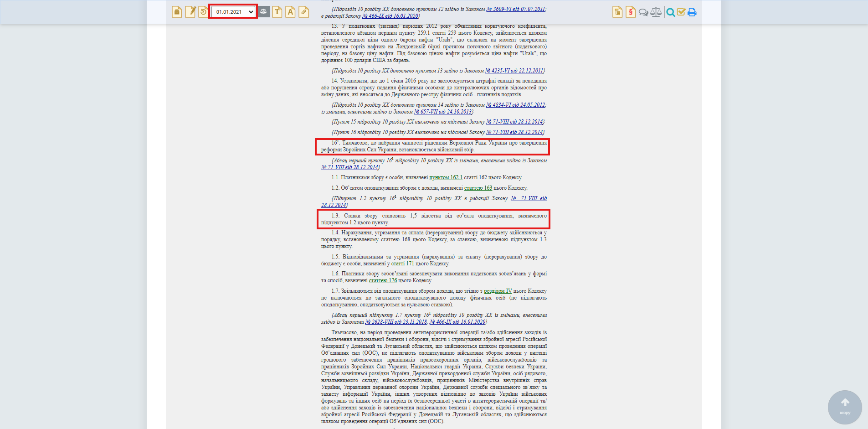Open № 71-VIII link in 'Пункт 15' note
The height and width of the screenshot is (429, 868).
(514, 122)
